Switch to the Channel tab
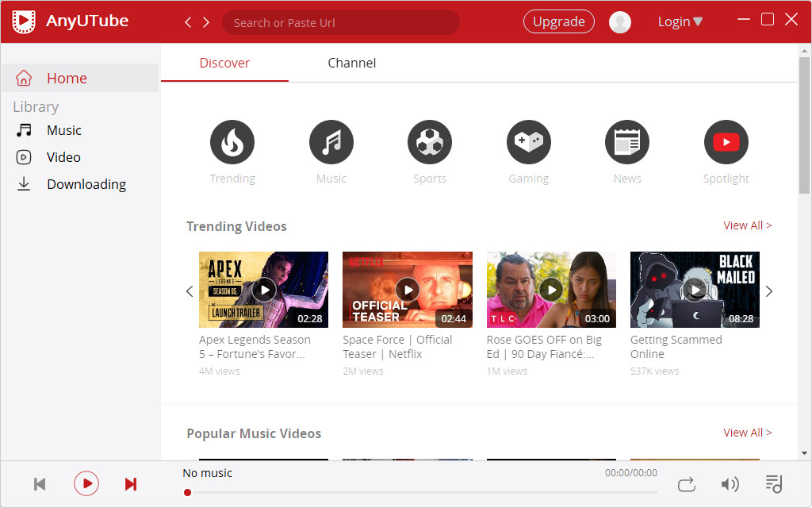 351,63
